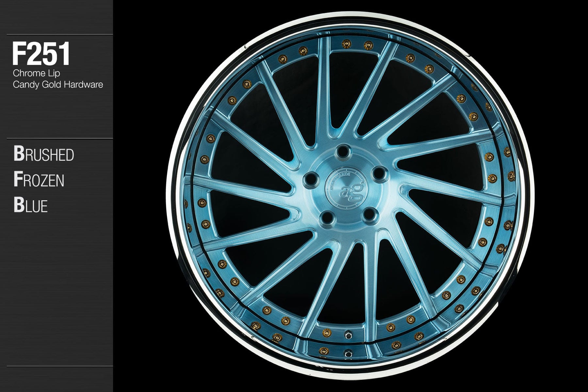Click the large capital F of "Frozen"
Screen dimensions: 588x392
pyautogui.click(x=17, y=180)
